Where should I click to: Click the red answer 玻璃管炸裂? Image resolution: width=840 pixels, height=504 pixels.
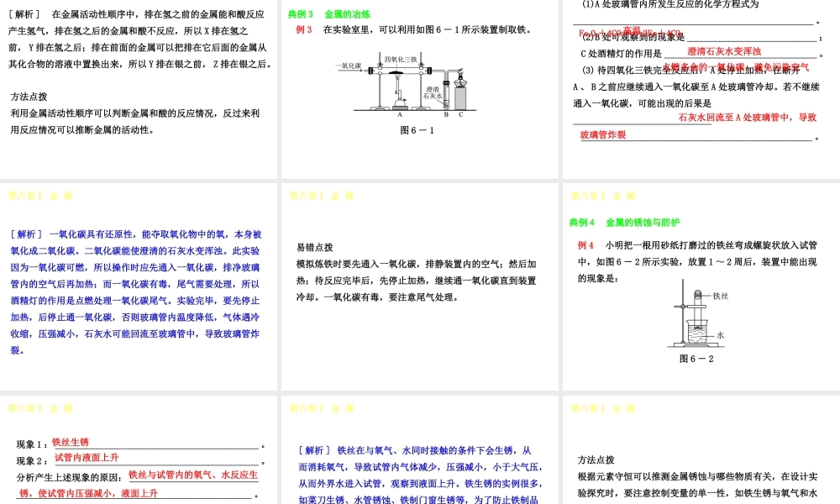[602, 135]
